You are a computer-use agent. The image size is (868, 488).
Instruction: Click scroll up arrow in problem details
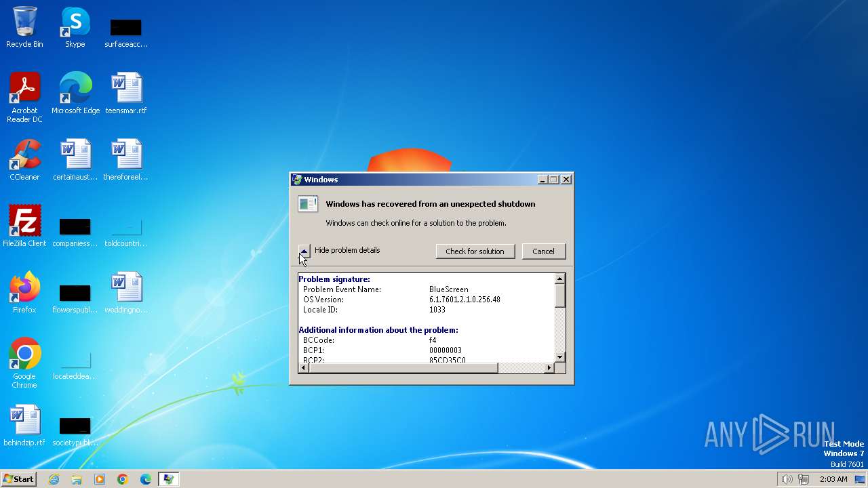pos(559,279)
